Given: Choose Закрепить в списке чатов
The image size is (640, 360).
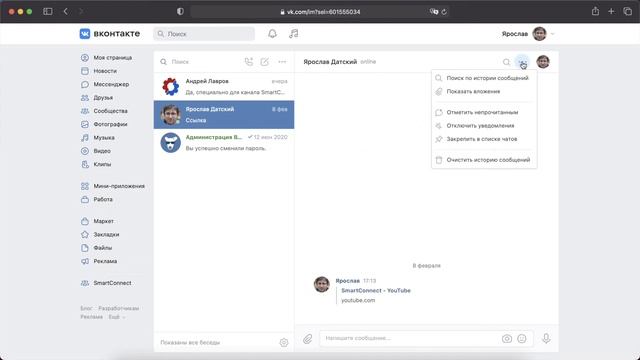Looking at the screenshot, I should pyautogui.click(x=484, y=139).
